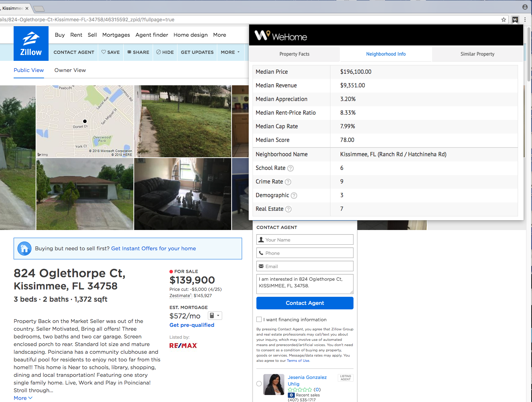Switch to the Property Facts tab
The image size is (532, 402).
[294, 54]
